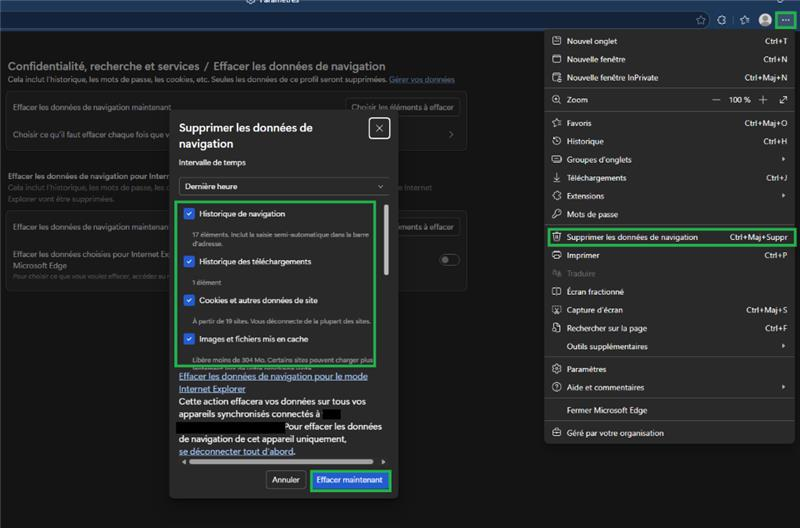Click Confidentialité, recherche et services breadcrumb

click(104, 66)
